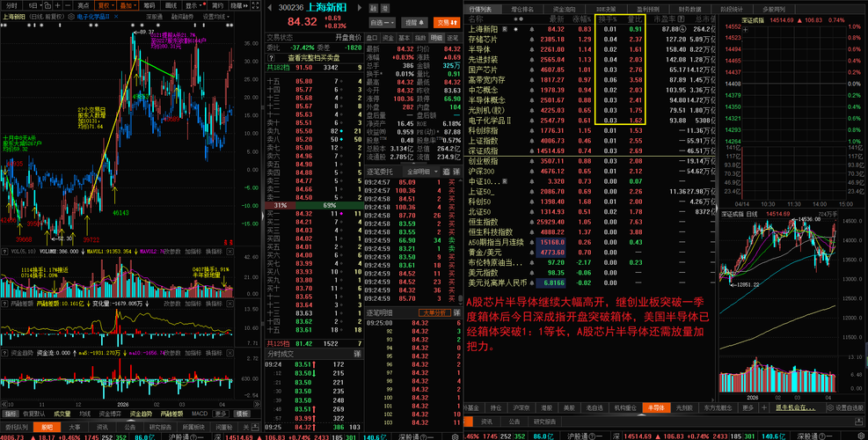
Task: Toggle 指标 mode button
Action: [11, 414]
